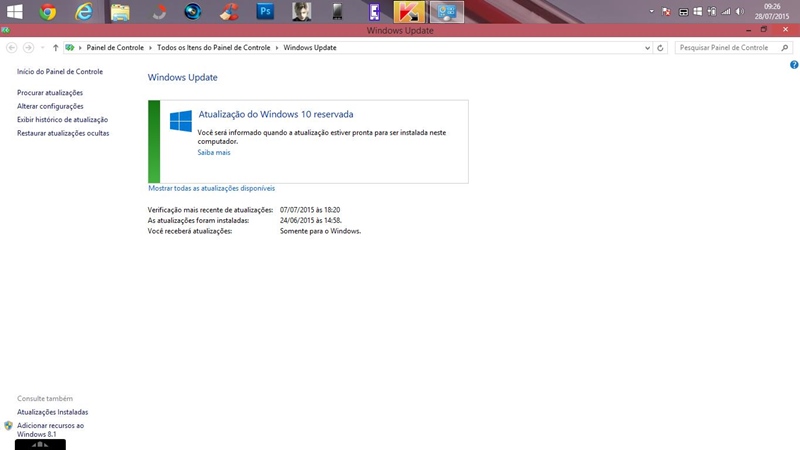Viewport: 800px width, 450px height.
Task: Open the volume speaker tray icon
Action: pos(740,11)
